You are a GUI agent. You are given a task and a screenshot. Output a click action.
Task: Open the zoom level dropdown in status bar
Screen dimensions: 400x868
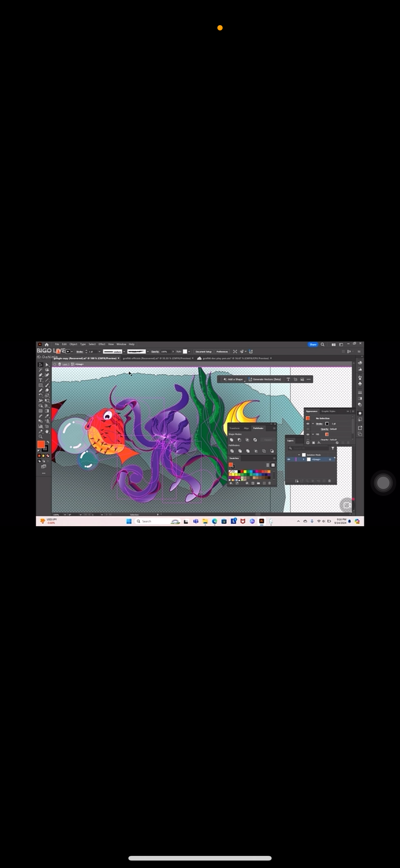point(64,514)
